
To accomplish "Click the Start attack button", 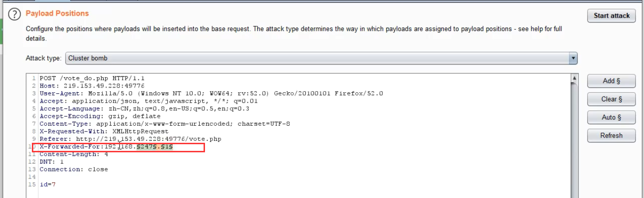I will click(611, 16).
